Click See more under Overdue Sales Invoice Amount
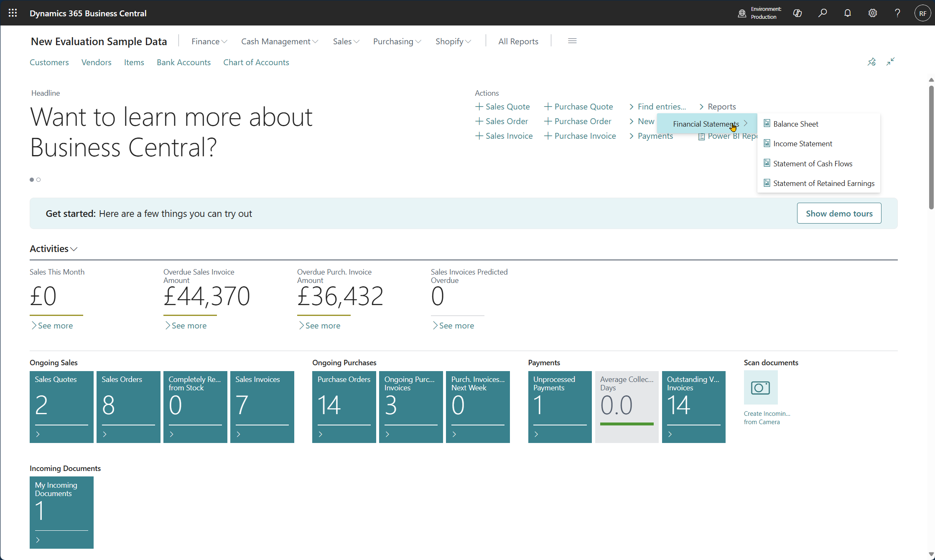 pos(186,326)
